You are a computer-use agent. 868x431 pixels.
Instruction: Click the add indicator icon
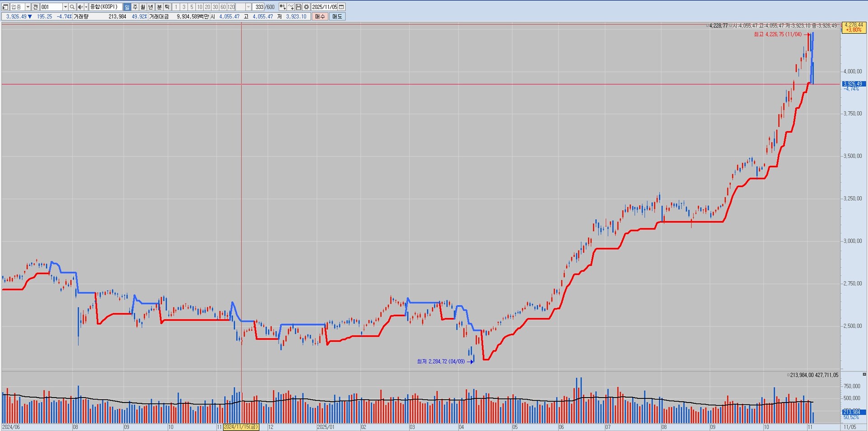tap(283, 7)
